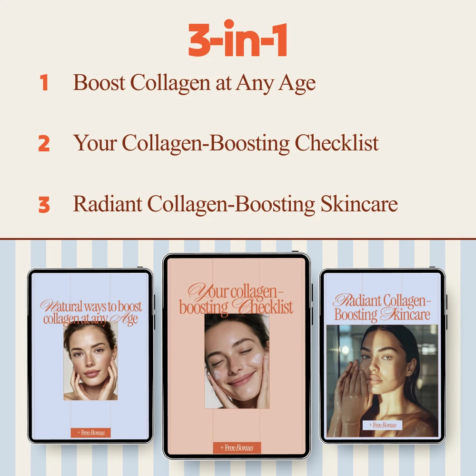Click white Free Bonus badge on right tablet
This screenshot has height=476, width=476.
[x=383, y=425]
